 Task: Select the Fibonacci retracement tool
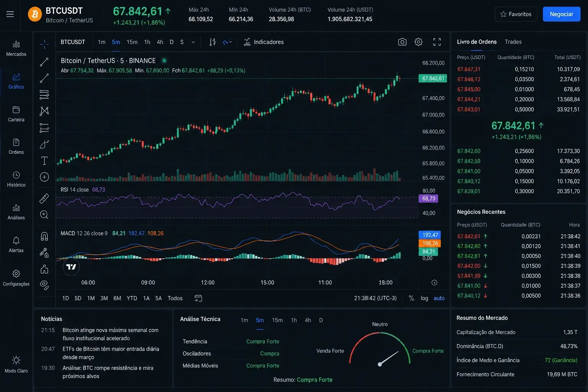click(44, 95)
